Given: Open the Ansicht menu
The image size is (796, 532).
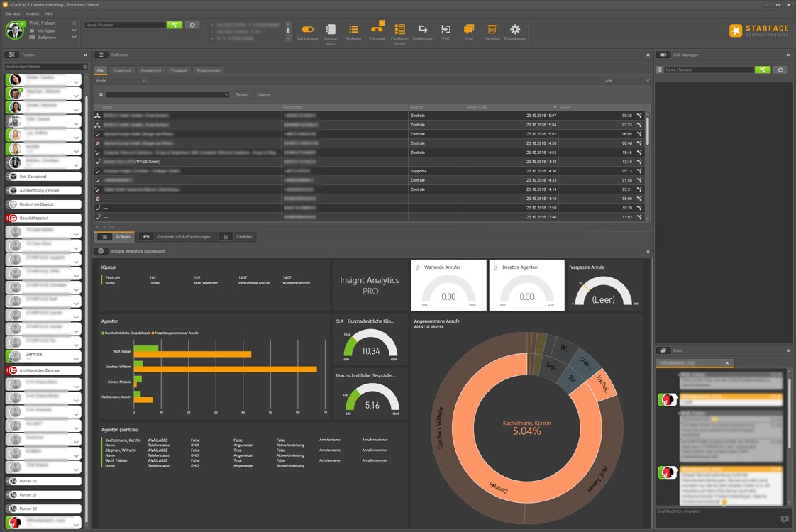Looking at the screenshot, I should tap(33, 13).
